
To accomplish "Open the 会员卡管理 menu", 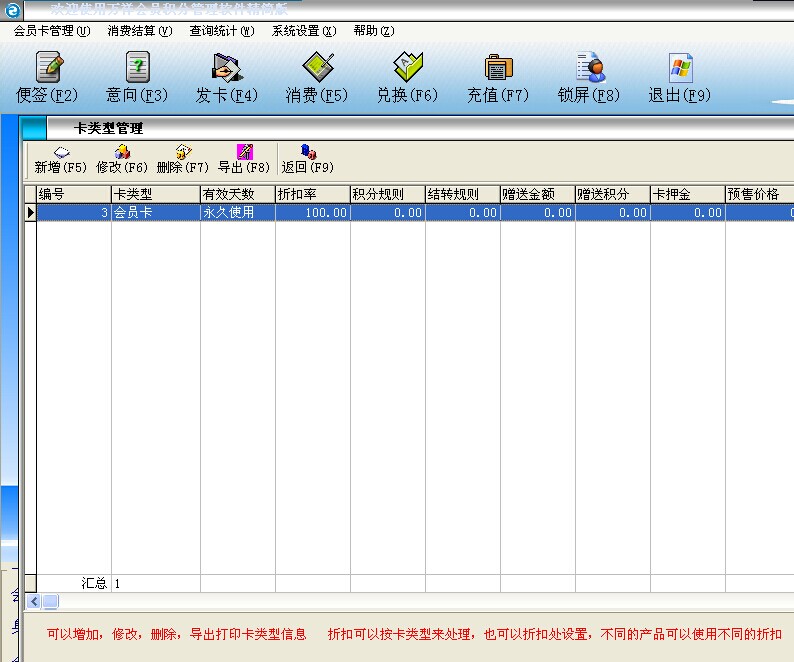I will [51, 31].
